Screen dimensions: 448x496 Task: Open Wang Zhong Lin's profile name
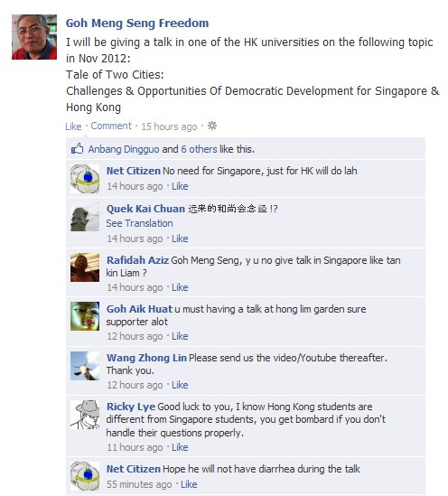click(x=146, y=358)
